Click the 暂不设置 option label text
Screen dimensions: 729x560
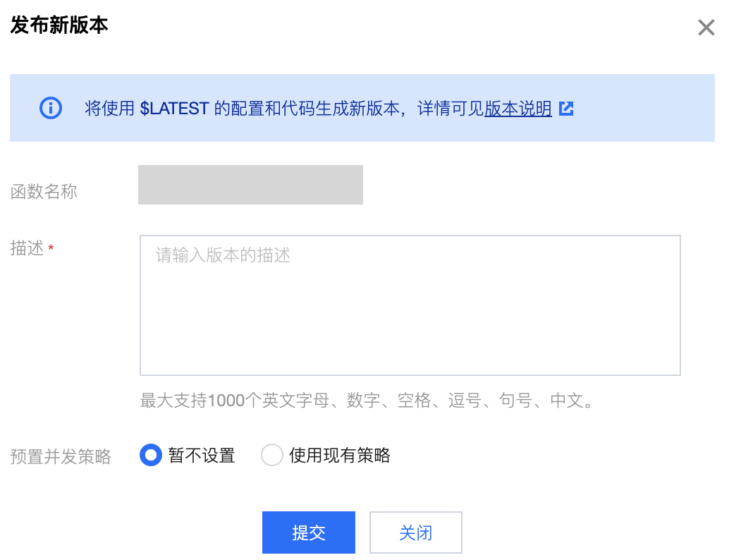[x=202, y=456]
